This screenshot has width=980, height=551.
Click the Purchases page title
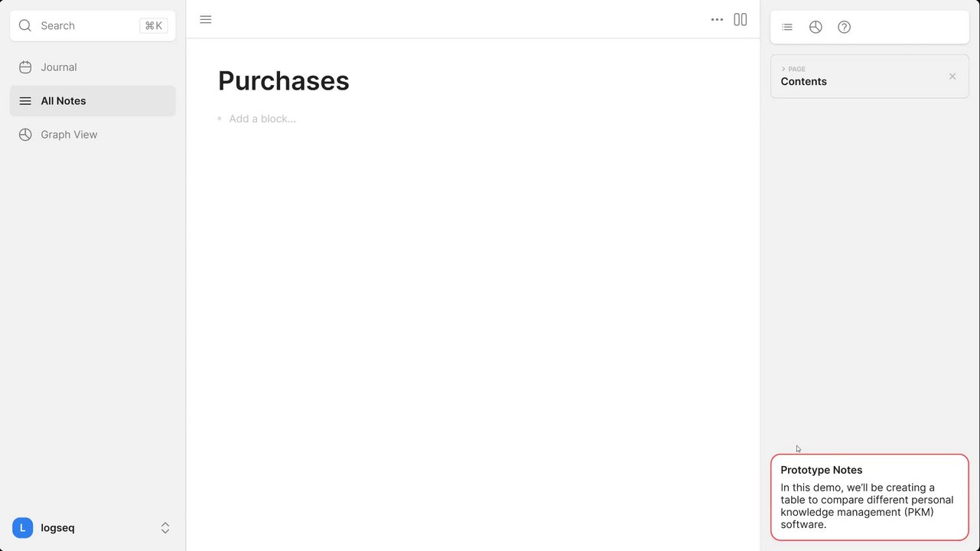(x=284, y=81)
